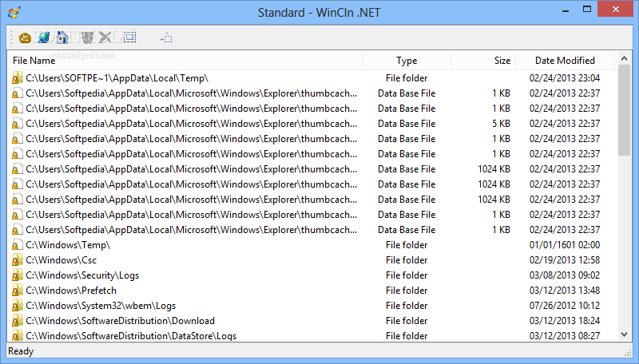Screen dimensions: 639x364
Task: Sort the list by the Size column header
Action: (483, 60)
